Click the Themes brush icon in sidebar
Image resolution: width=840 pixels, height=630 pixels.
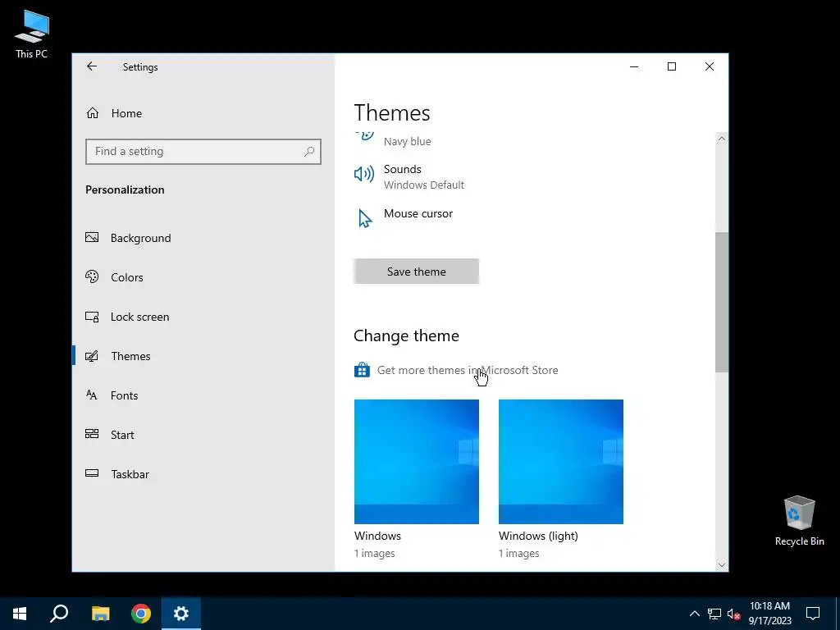(x=92, y=356)
